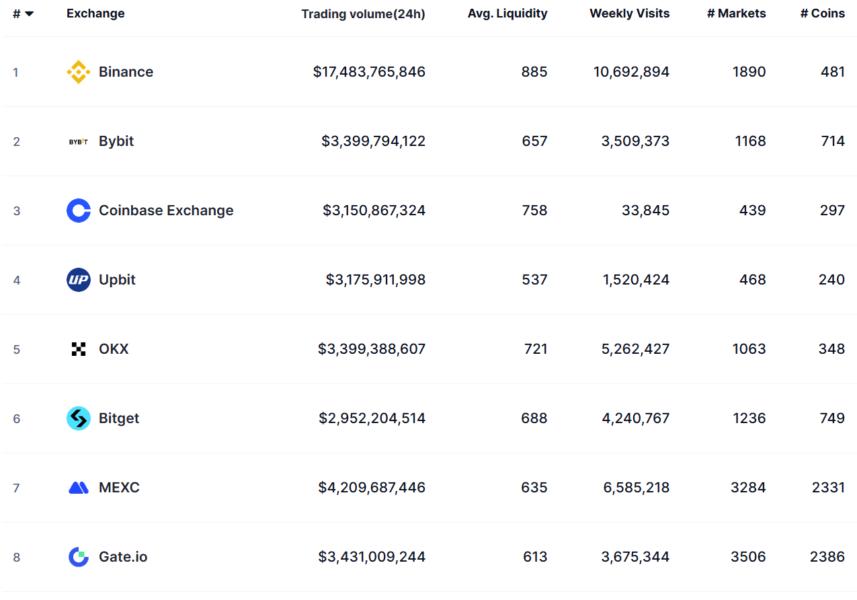857x600 pixels.
Task: Click the OKX logo icon
Action: tap(78, 349)
